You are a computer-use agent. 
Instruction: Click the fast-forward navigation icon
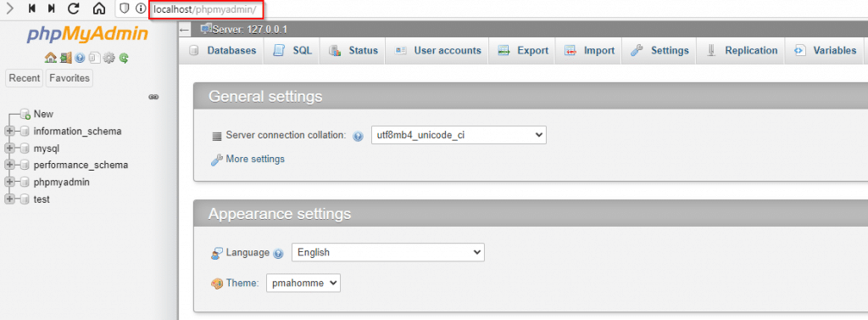[x=52, y=8]
